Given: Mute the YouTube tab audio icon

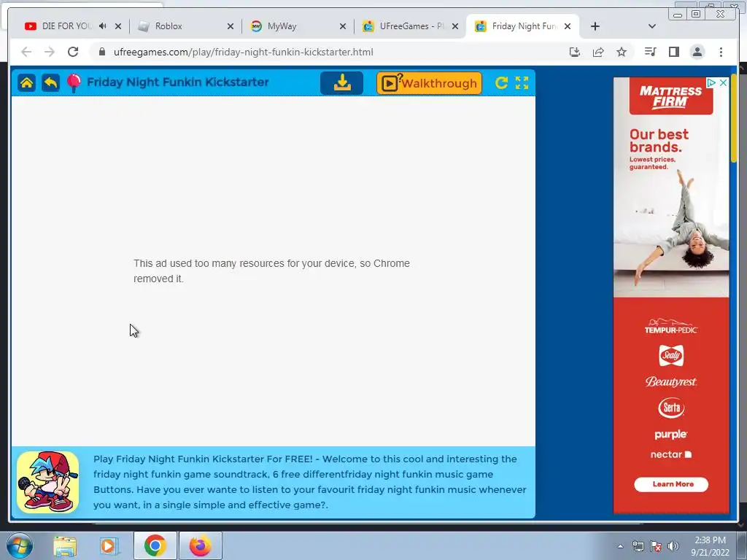Looking at the screenshot, I should pos(103,26).
